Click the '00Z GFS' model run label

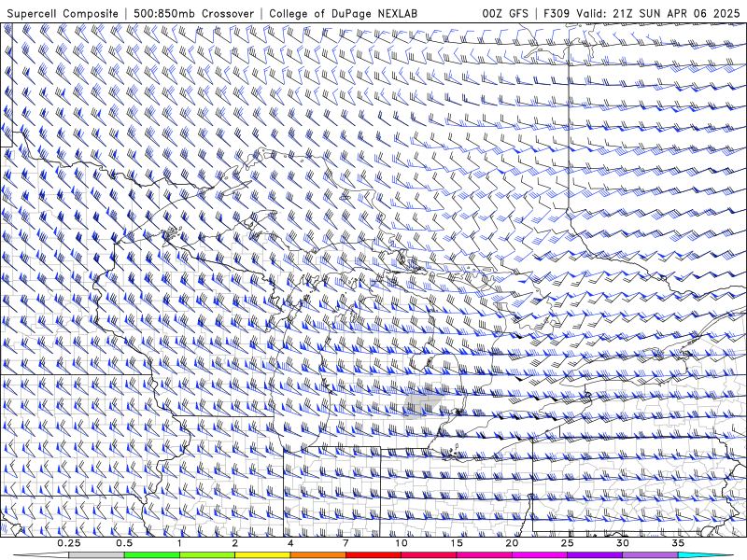(x=505, y=14)
